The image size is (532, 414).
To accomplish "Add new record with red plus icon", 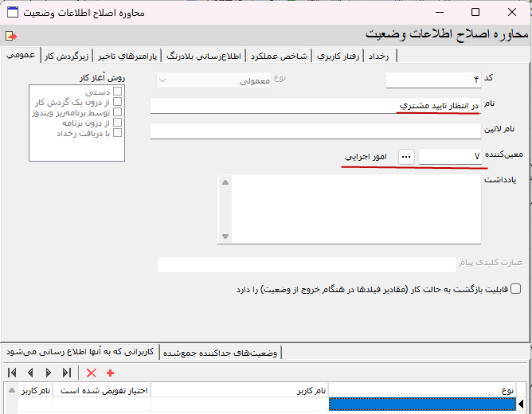I will click(110, 373).
